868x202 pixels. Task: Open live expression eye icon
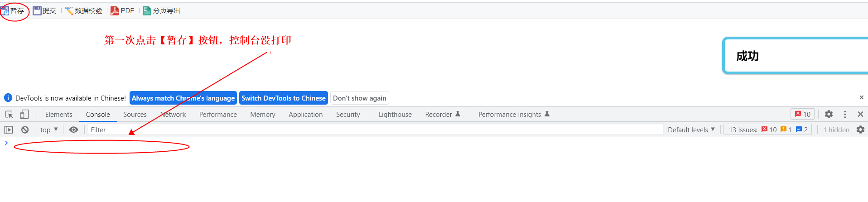(73, 130)
